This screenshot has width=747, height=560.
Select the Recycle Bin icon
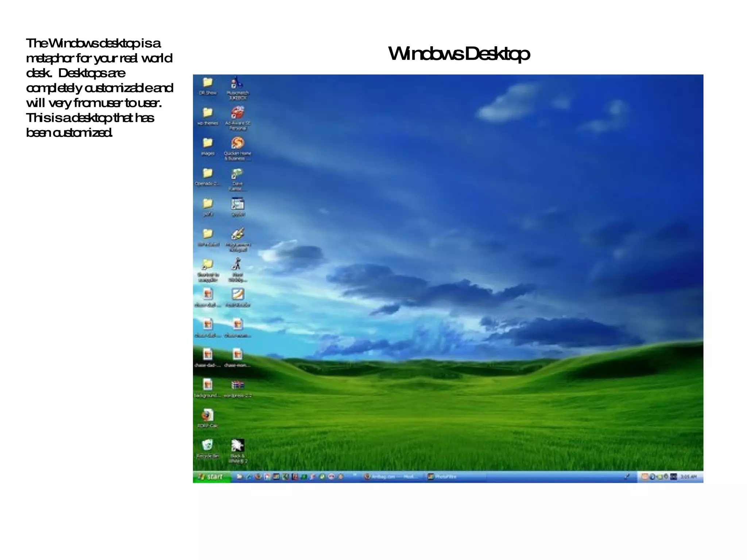point(208,449)
